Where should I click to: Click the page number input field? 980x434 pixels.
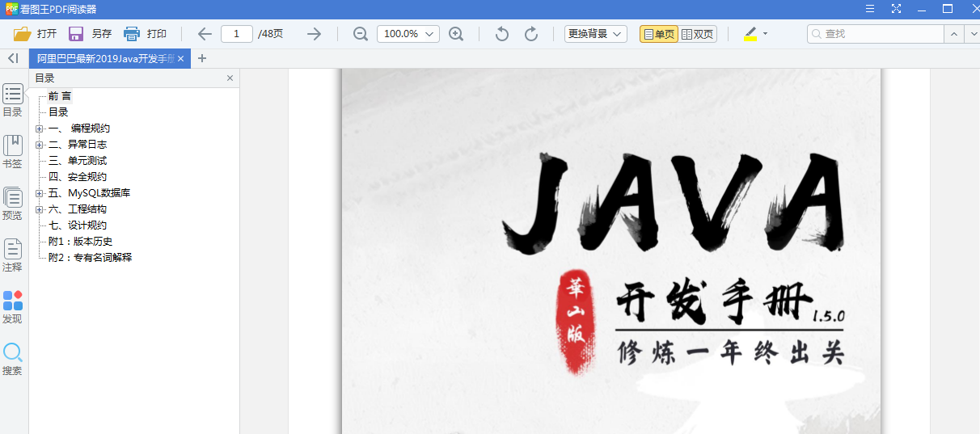(237, 34)
